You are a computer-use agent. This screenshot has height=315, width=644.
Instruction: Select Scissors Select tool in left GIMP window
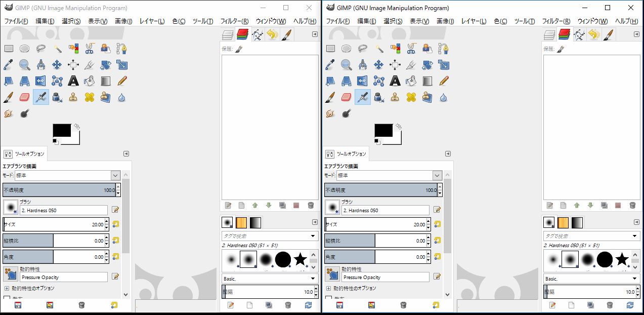90,49
